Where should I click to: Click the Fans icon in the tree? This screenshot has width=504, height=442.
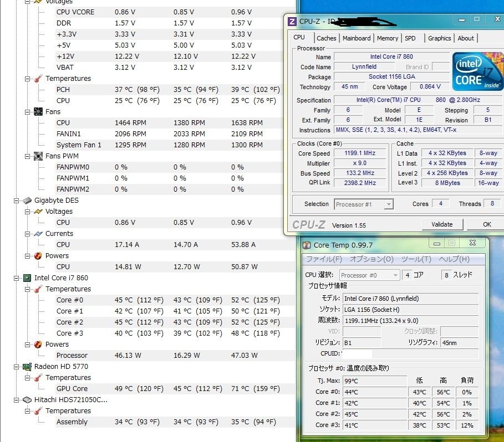[x=38, y=112]
